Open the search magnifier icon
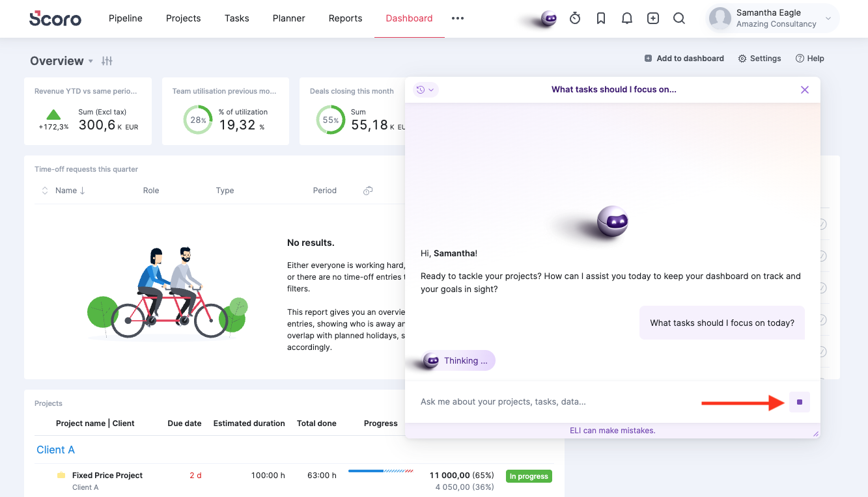The width and height of the screenshot is (868, 497). coord(679,18)
